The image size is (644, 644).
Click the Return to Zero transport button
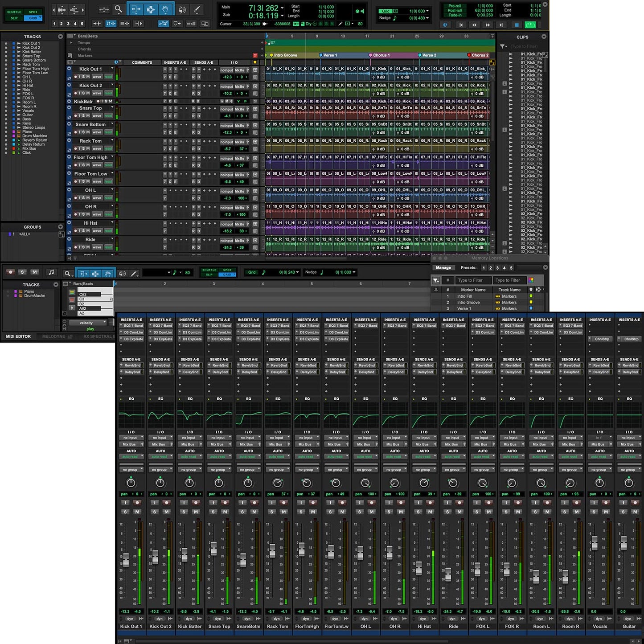pyautogui.click(x=461, y=25)
